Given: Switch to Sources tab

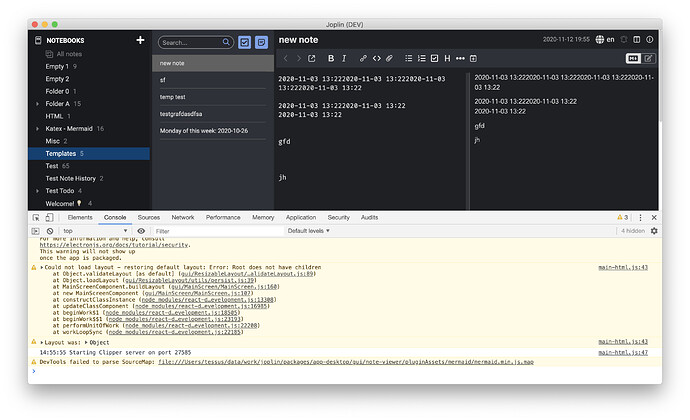Looking at the screenshot, I should [149, 217].
